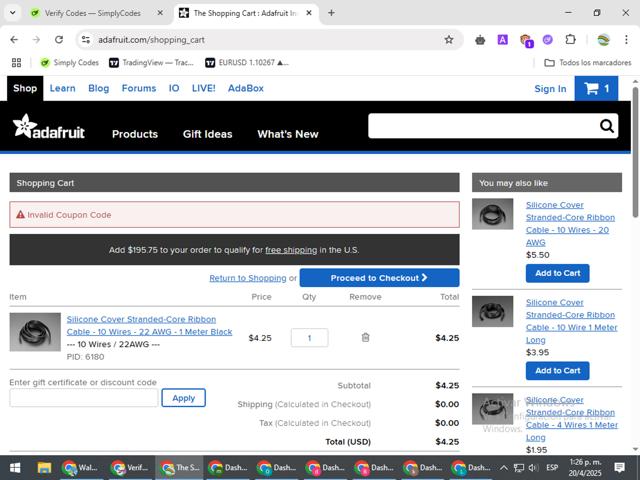Open the Products menu

pos(135,134)
